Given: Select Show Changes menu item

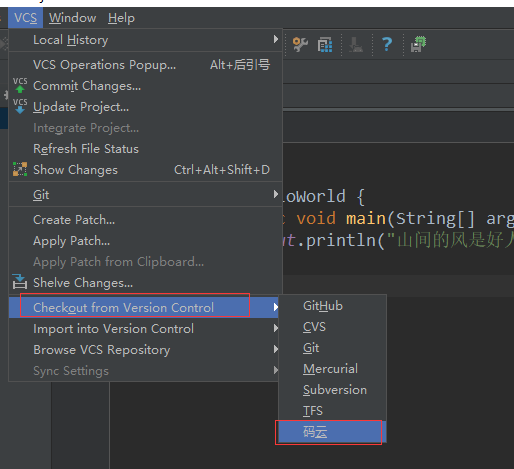Looking at the screenshot, I should pyautogui.click(x=145, y=170).
